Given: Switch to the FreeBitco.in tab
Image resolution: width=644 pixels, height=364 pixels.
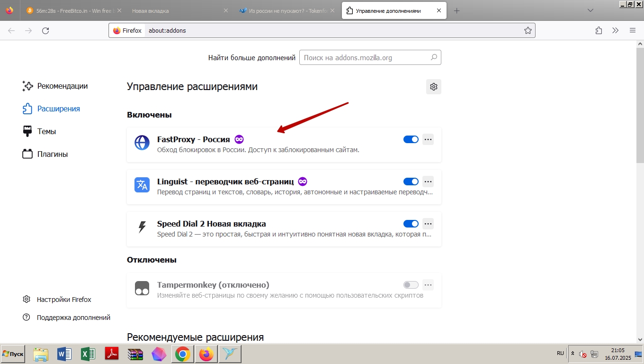Looking at the screenshot, I should coord(73,10).
